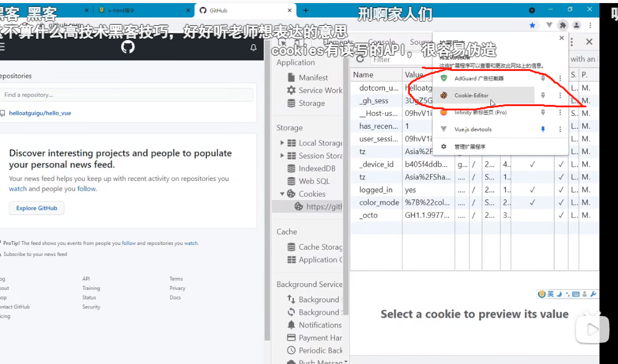Click the Vue devtools toolbar icon
618x364 pixels.
(549, 25)
